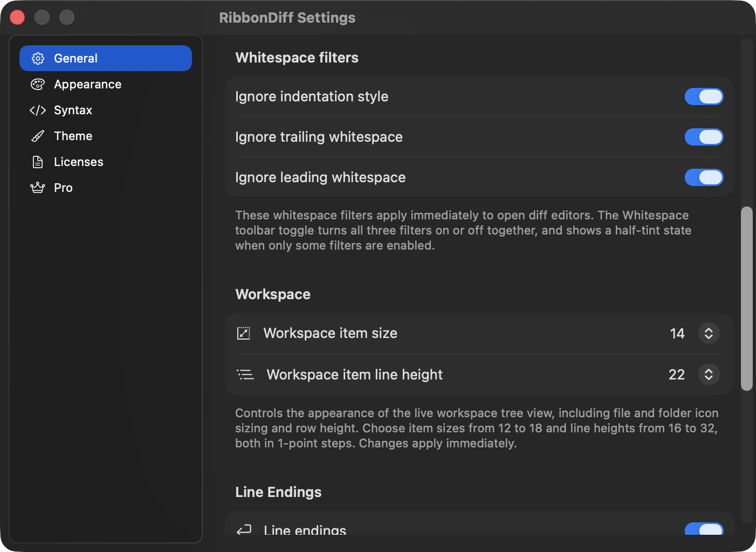Click the settings pane vertical scrollbar
This screenshot has height=552, width=756.
point(746,298)
